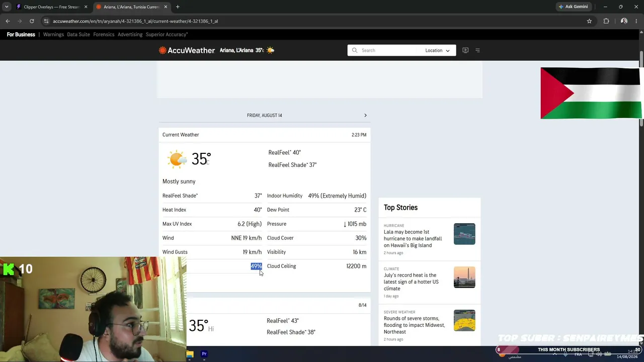The image size is (644, 362).
Task: Click the address bar URL
Action: click(x=135, y=21)
